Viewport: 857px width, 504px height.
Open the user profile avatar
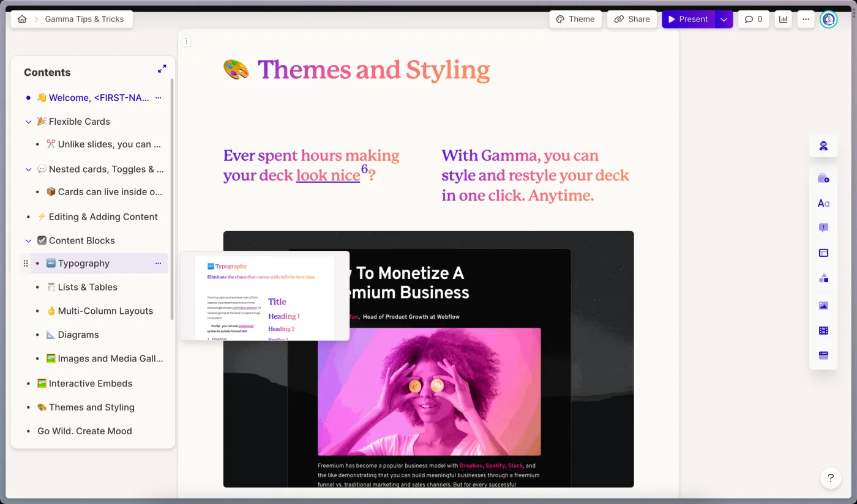click(828, 19)
